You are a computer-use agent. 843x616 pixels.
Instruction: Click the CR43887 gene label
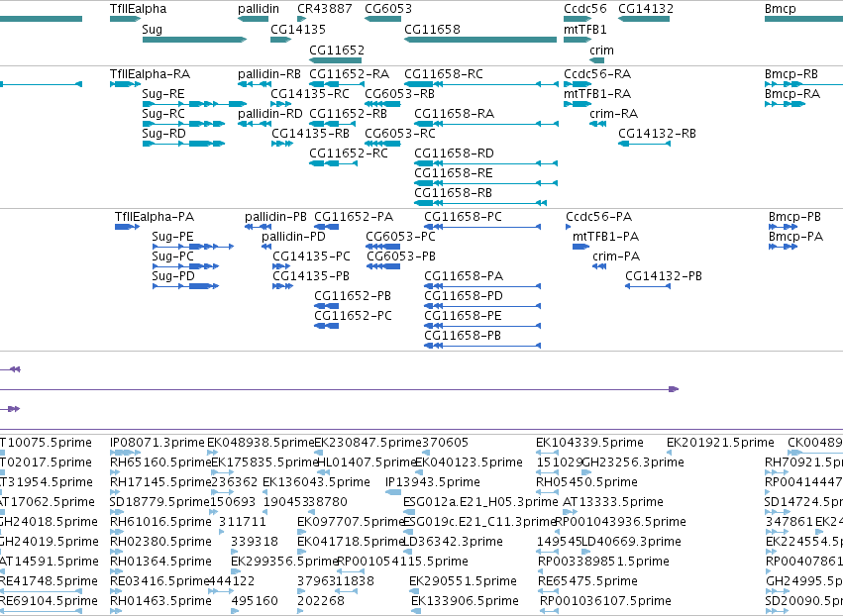point(325,9)
